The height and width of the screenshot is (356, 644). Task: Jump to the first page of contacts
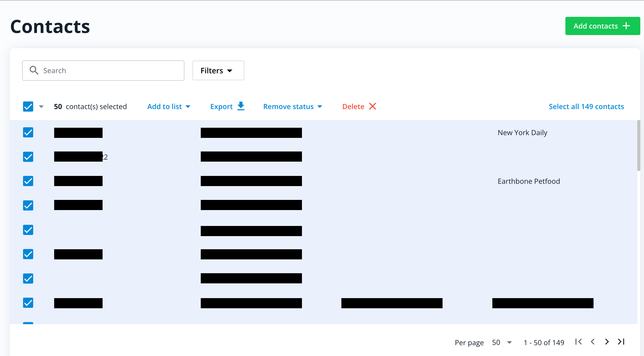pos(578,342)
